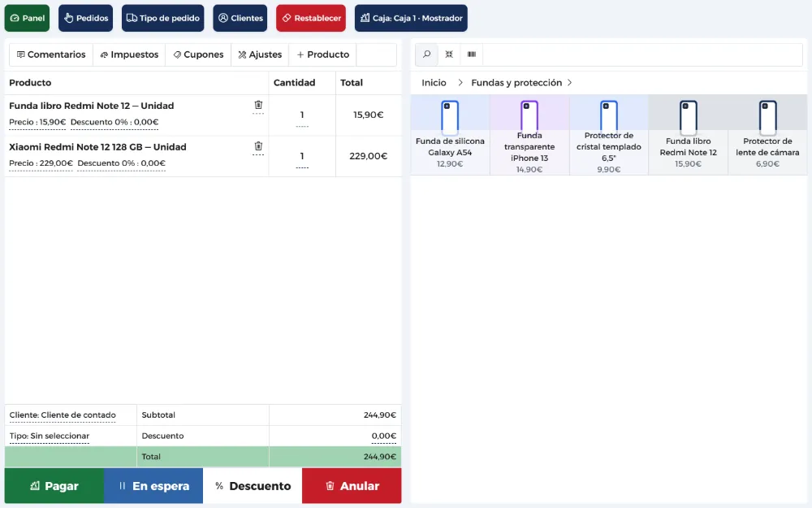Viewport: 812px width, 508px height.
Task: Open the Cupones tab
Action: 198,54
